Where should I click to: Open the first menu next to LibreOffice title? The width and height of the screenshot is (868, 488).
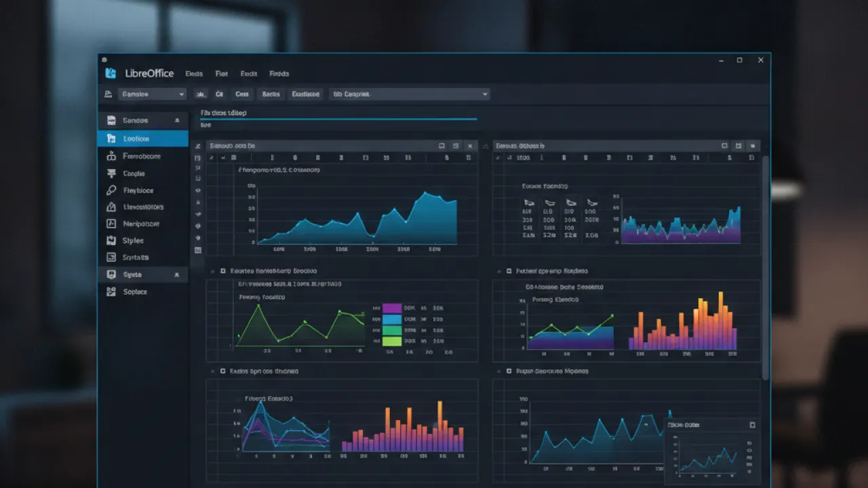pyautogui.click(x=194, y=73)
